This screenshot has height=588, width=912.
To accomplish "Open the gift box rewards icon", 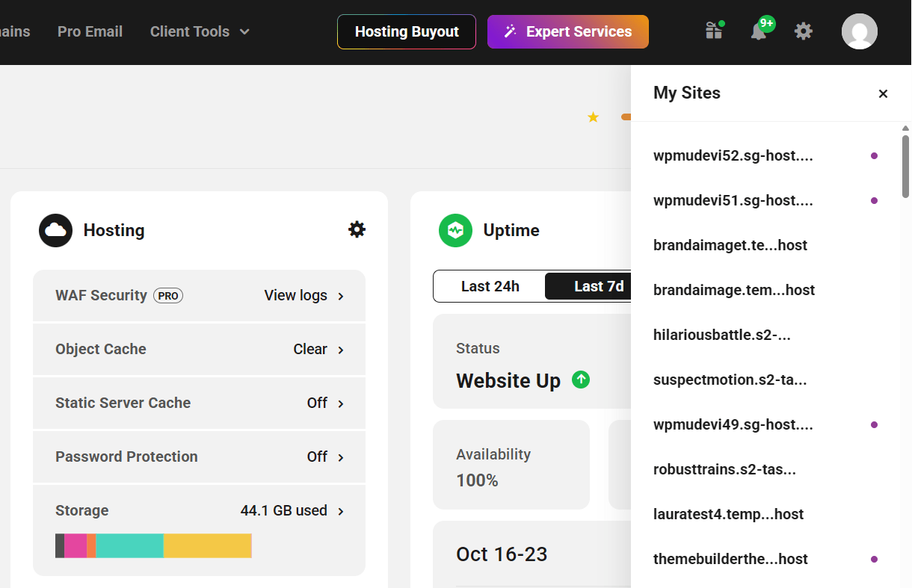I will [x=714, y=31].
